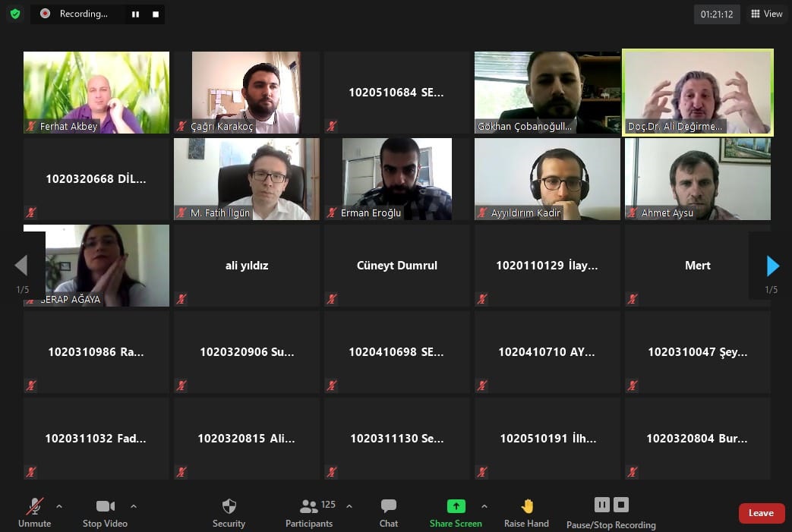The image size is (792, 532).
Task: Pause recording in the top recording bar
Action: 135,14
